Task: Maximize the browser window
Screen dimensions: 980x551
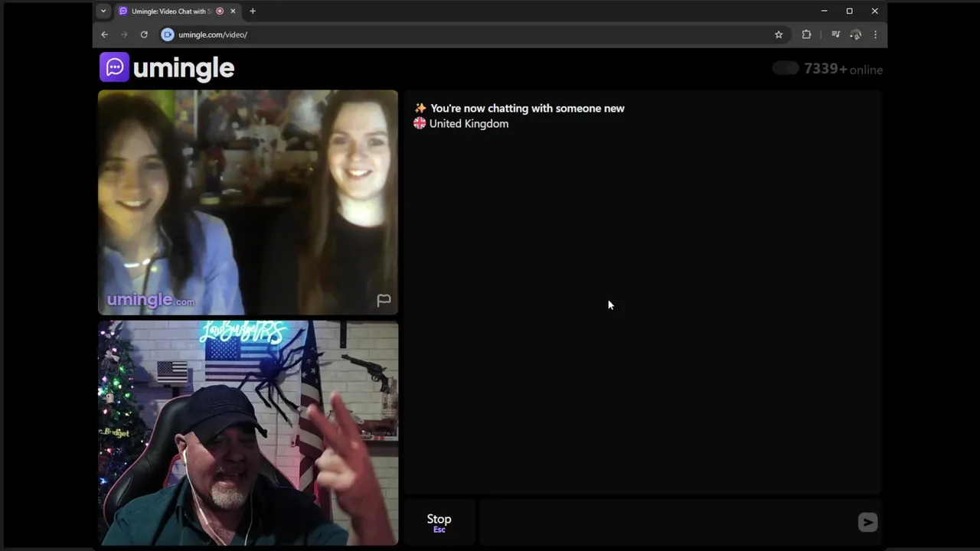Action: pyautogui.click(x=849, y=11)
